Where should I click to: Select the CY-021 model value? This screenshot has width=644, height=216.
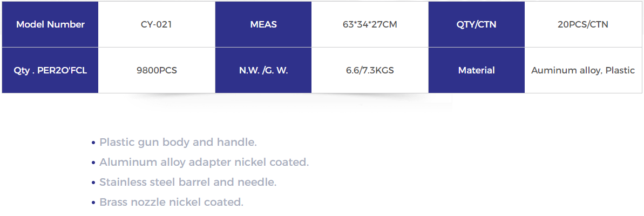click(157, 24)
